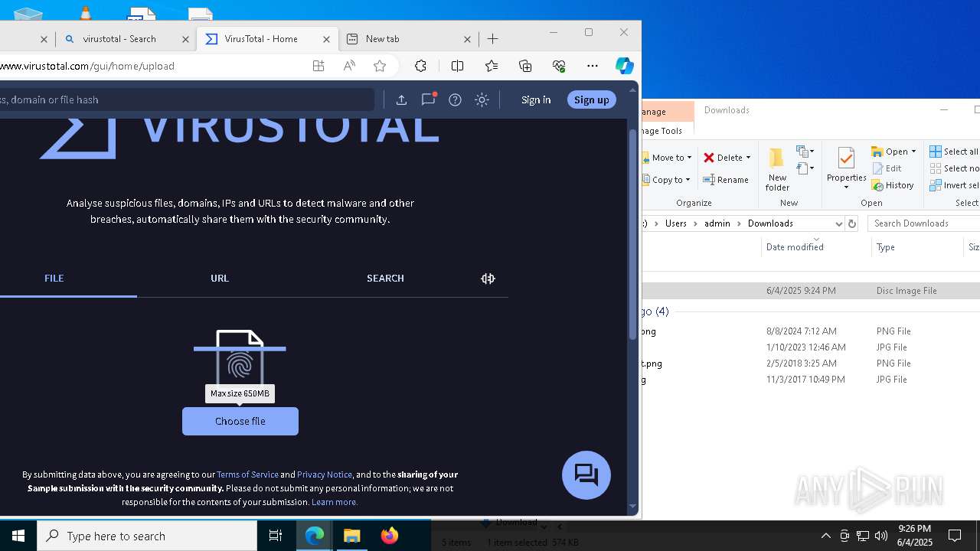Expand New item dropdown in Explorer ribbon
This screenshot has width=980, height=551.
coord(805,152)
